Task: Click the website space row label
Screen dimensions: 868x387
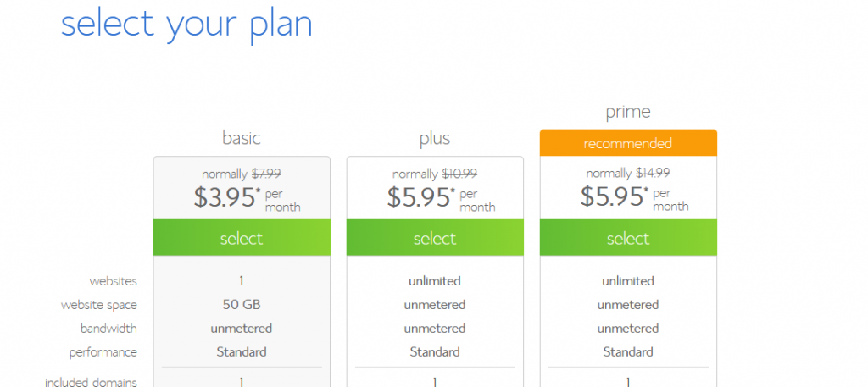Action: [x=98, y=304]
